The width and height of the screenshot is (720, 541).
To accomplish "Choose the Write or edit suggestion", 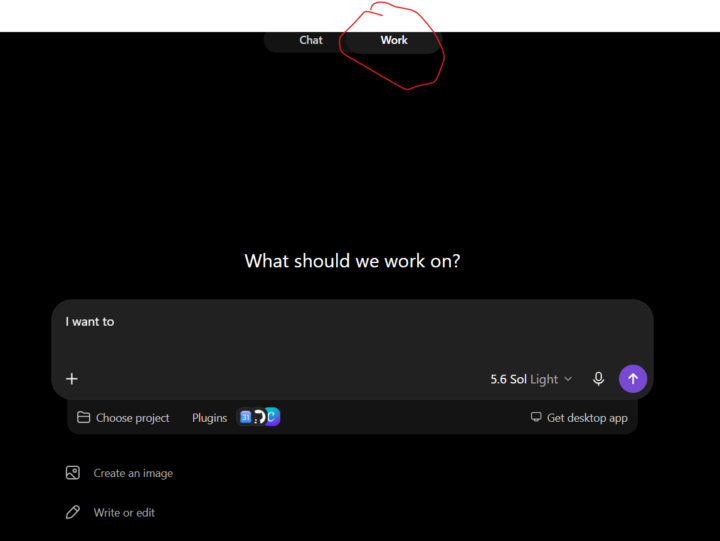I will pyautogui.click(x=110, y=513).
